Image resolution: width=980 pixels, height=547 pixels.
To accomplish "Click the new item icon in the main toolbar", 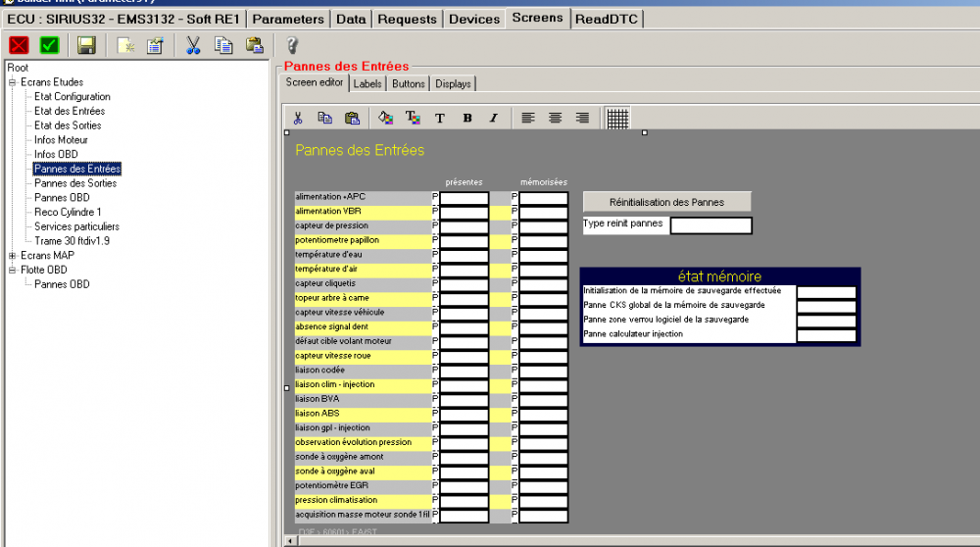I will (126, 46).
